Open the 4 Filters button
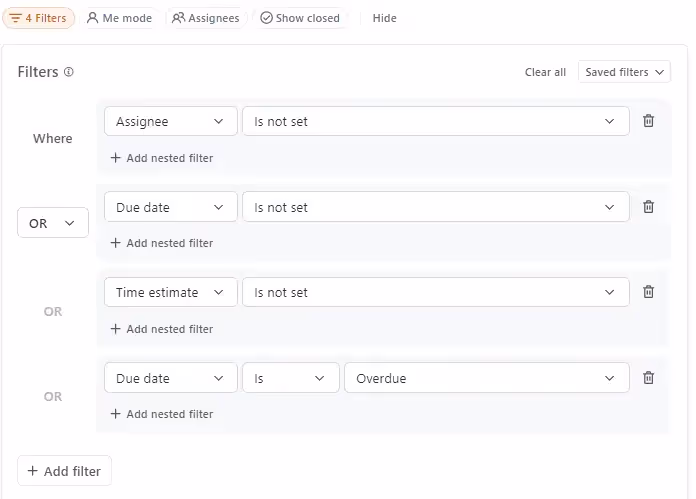The height and width of the screenshot is (499, 696). pos(38,18)
